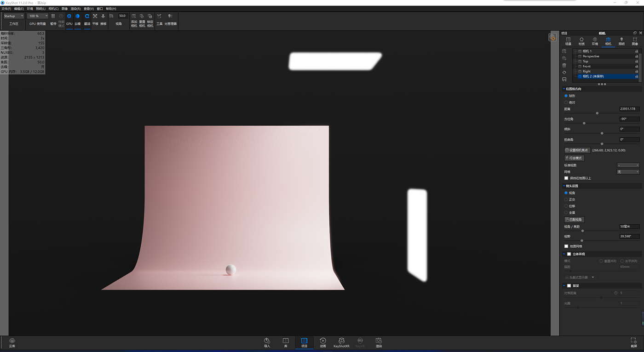The height and width of the screenshot is (352, 644).
Task: Click the add camera (添加相机) toolbar icon
Action: (x=134, y=20)
